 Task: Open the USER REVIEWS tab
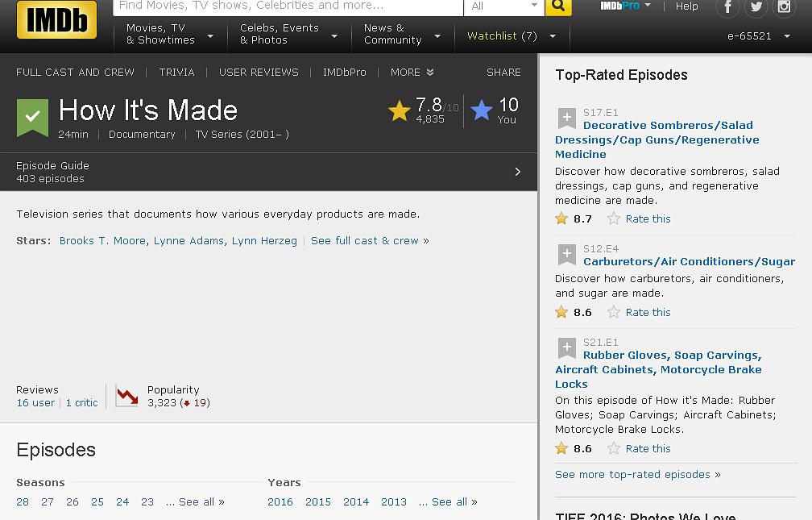(259, 72)
